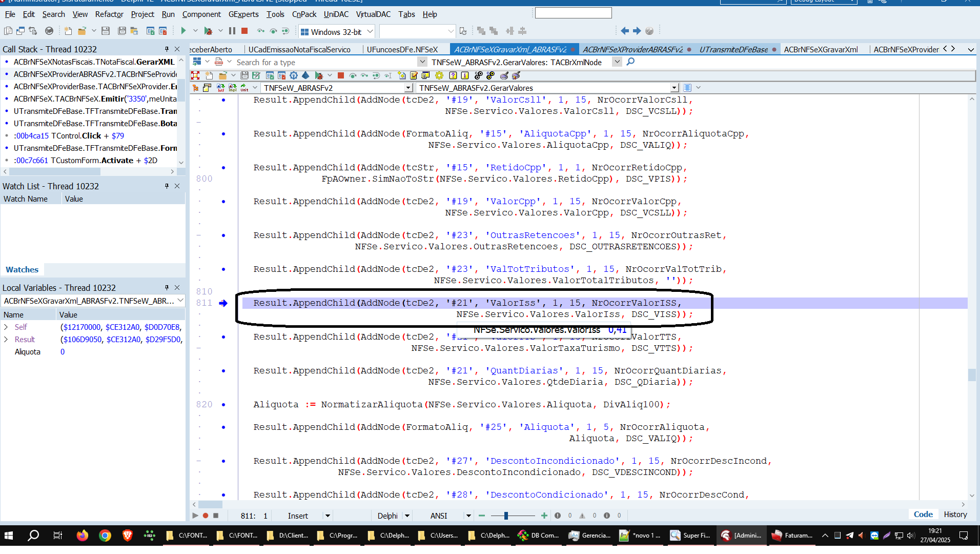This screenshot has width=980, height=554.
Task: Click the yellow gear icon in editor toolbar
Action: (439, 75)
